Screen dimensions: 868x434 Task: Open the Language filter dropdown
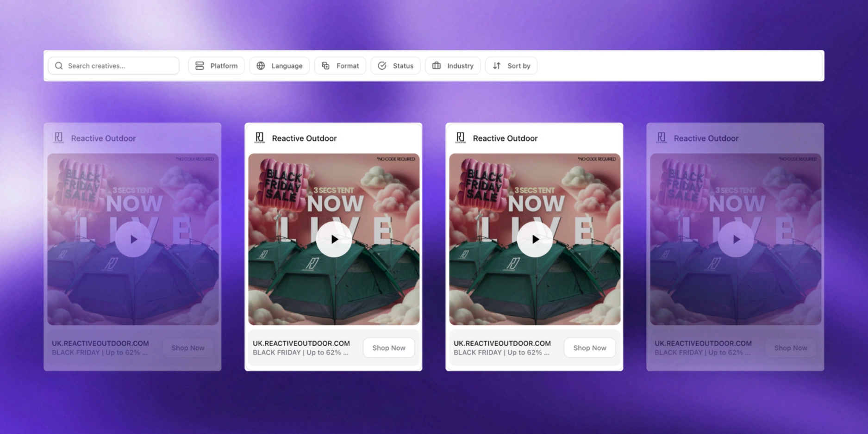coord(280,66)
